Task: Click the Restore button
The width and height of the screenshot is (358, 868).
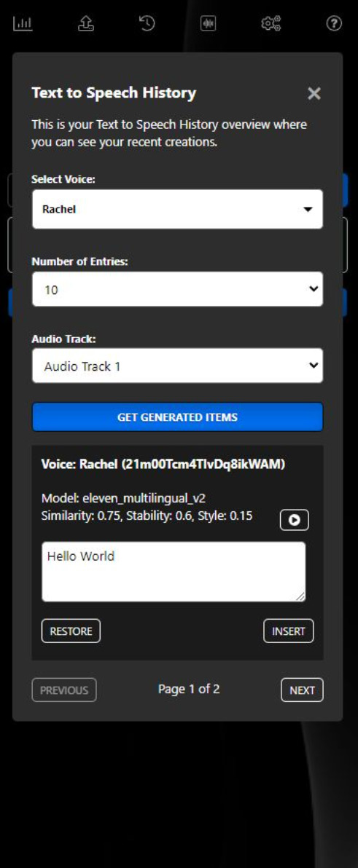Action: [x=71, y=631]
